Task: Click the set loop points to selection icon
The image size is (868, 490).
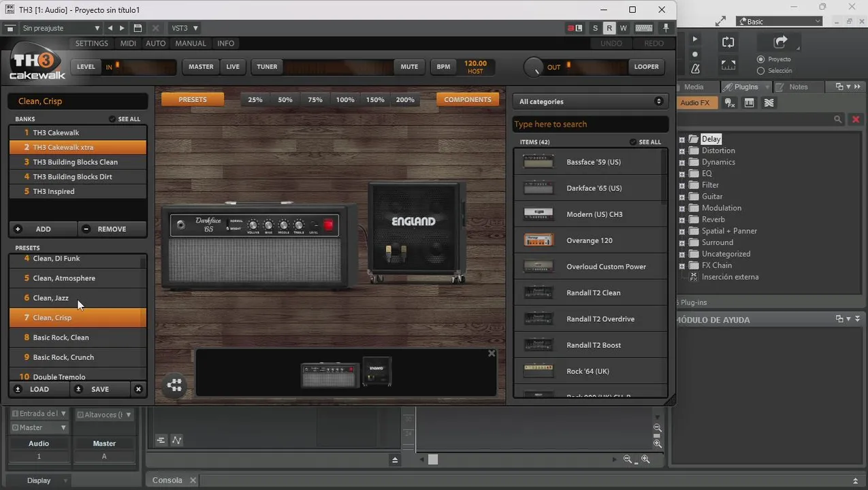Action: pyautogui.click(x=728, y=65)
